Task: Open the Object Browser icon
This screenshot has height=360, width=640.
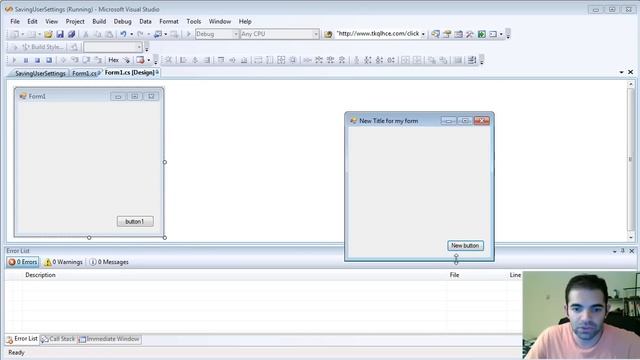Action: tap(458, 34)
